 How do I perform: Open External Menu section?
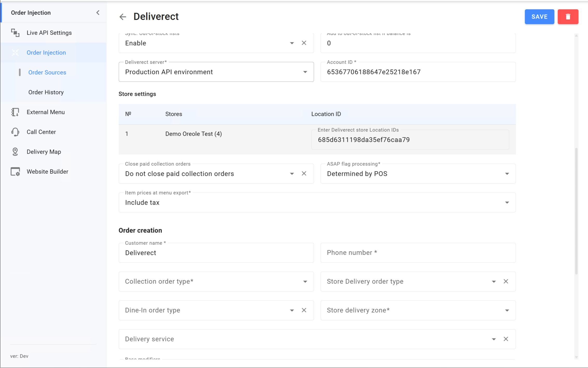point(53,112)
